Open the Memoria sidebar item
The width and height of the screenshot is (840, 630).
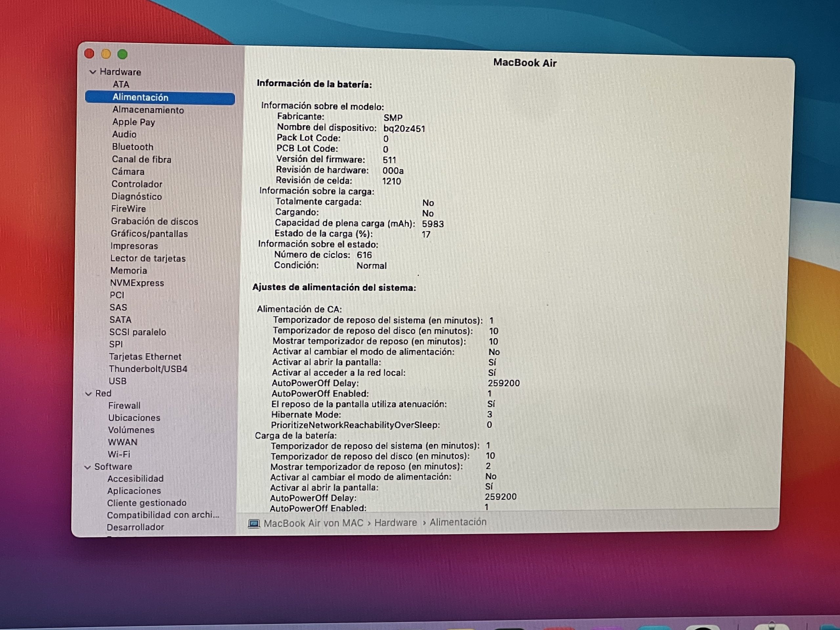(128, 270)
